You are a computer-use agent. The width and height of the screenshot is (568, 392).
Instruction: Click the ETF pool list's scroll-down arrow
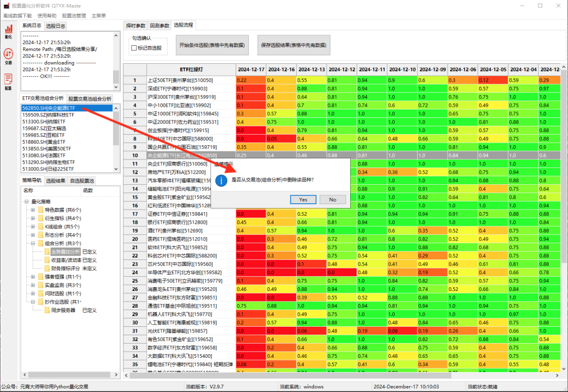click(116, 169)
